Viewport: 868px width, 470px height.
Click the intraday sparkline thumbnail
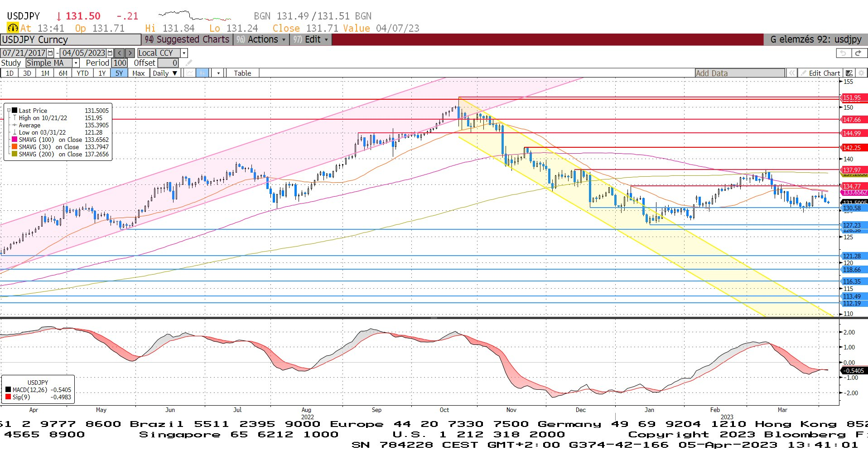click(x=195, y=15)
